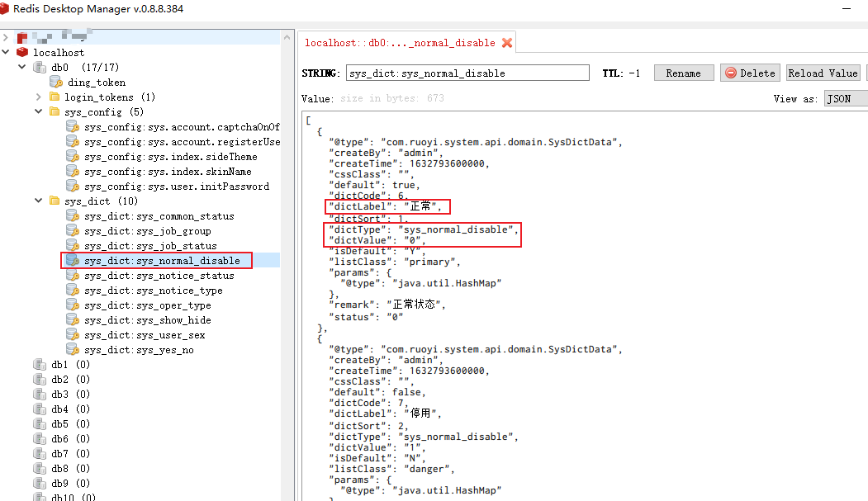This screenshot has height=501, width=868.
Task: Click the Redis Desktop Manager app icon
Action: pos(4,9)
